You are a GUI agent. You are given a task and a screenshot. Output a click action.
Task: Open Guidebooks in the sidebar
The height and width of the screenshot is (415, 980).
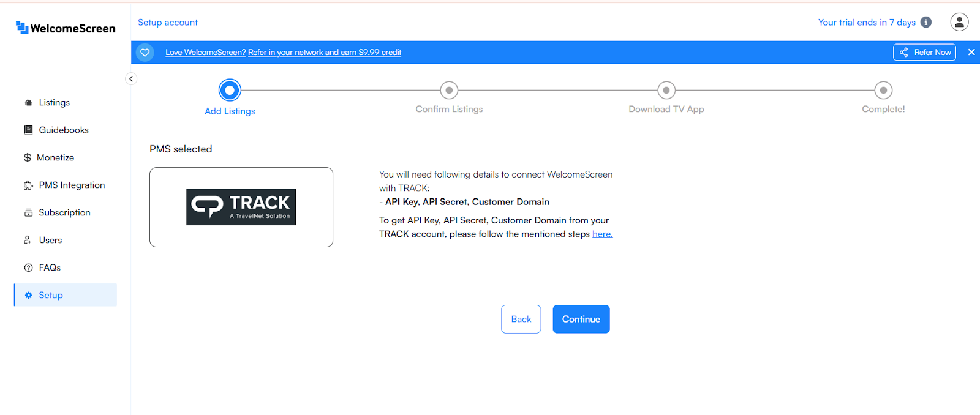point(65,130)
